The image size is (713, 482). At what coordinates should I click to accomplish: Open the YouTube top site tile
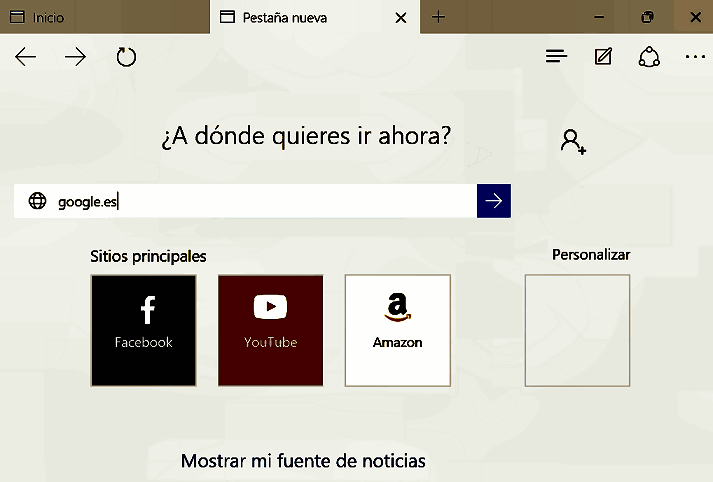[x=271, y=331]
